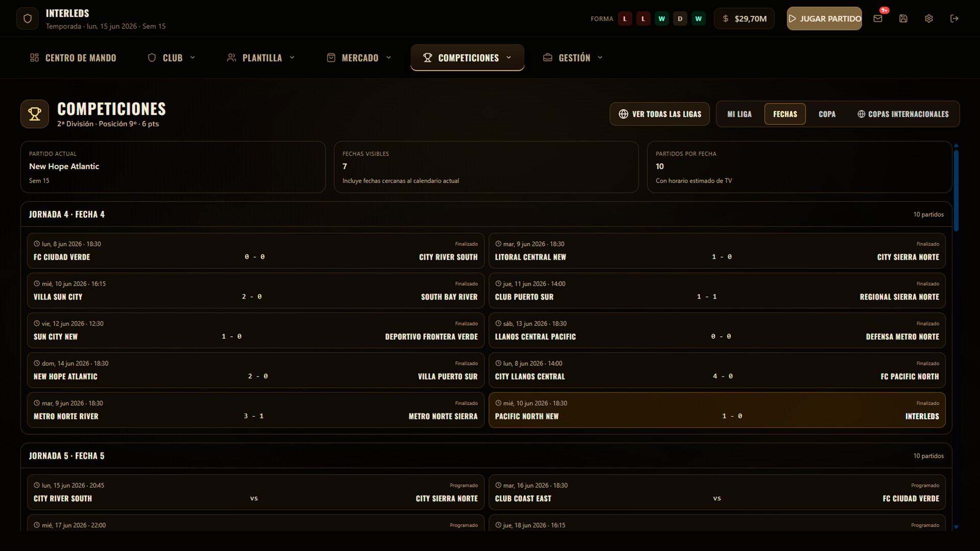
Task: Open the Mercado dropdown menu
Action: pos(359,58)
